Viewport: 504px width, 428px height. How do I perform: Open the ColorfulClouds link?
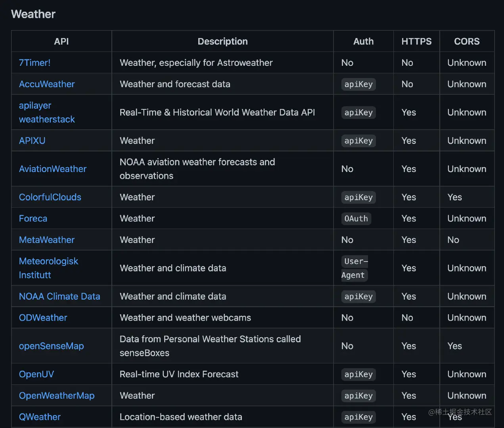(x=50, y=197)
